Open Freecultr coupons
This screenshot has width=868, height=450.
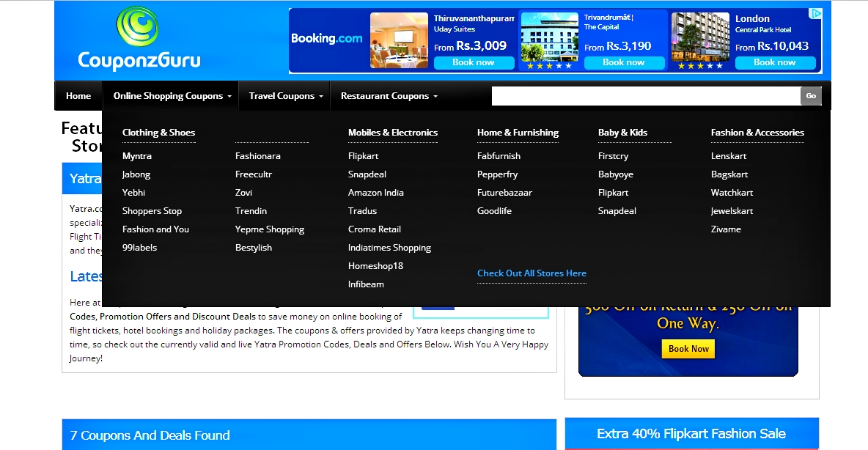[x=254, y=174]
